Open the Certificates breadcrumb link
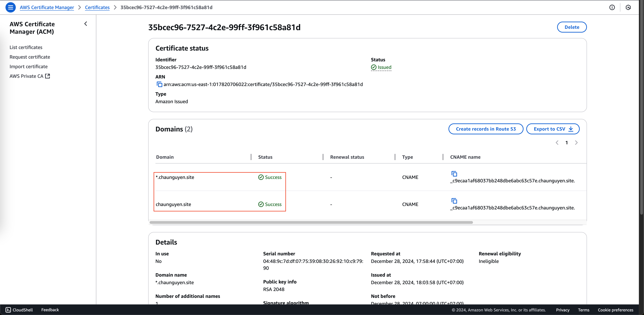The height and width of the screenshot is (315, 644). (97, 7)
